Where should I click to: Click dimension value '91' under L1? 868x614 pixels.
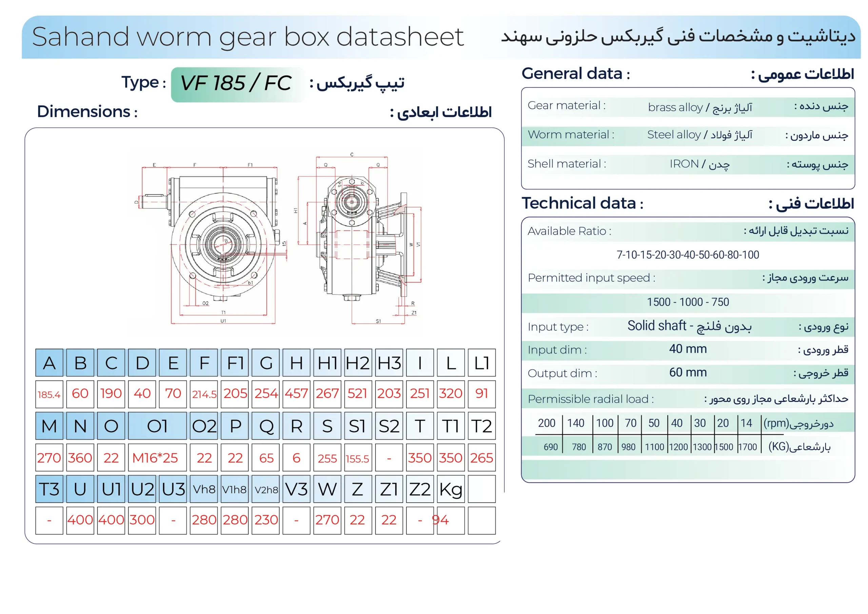click(x=481, y=394)
